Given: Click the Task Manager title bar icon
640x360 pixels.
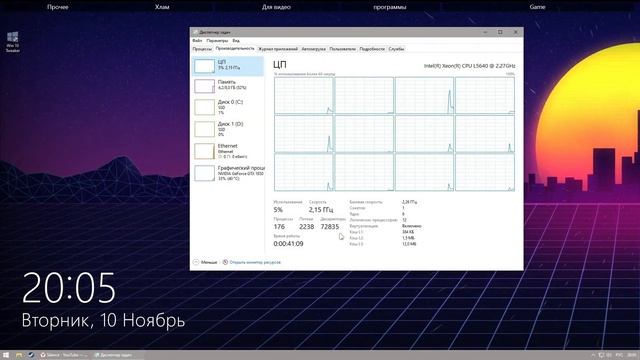Looking at the screenshot, I should (x=195, y=32).
